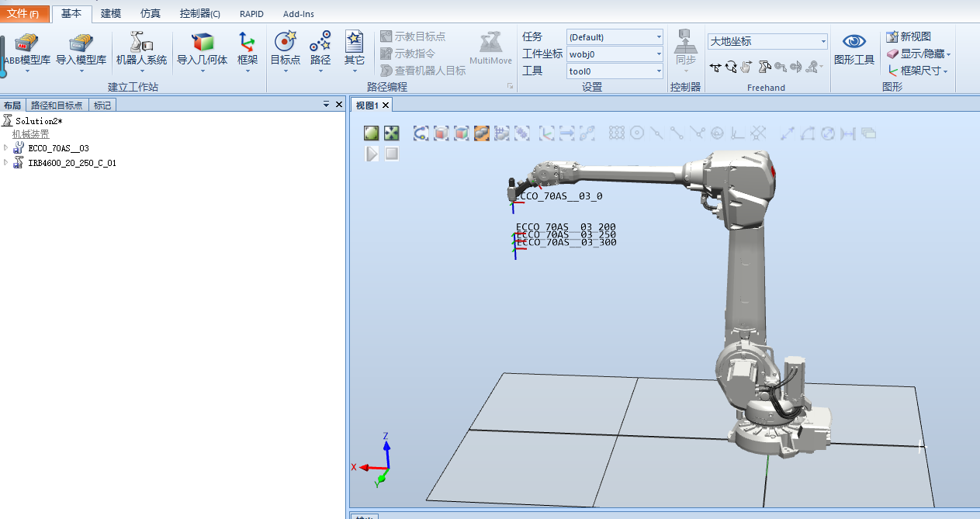This screenshot has height=519, width=980.
Task: Select Freehand Rotate tool
Action: click(731, 67)
